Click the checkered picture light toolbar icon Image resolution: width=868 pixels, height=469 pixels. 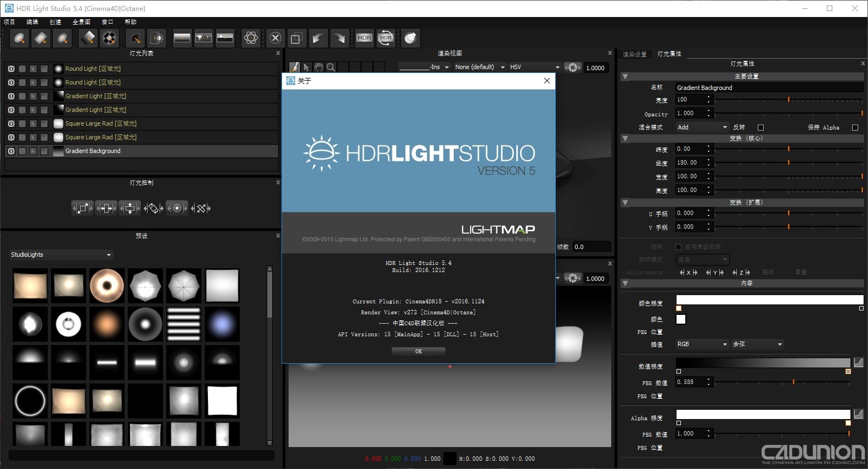point(110,38)
